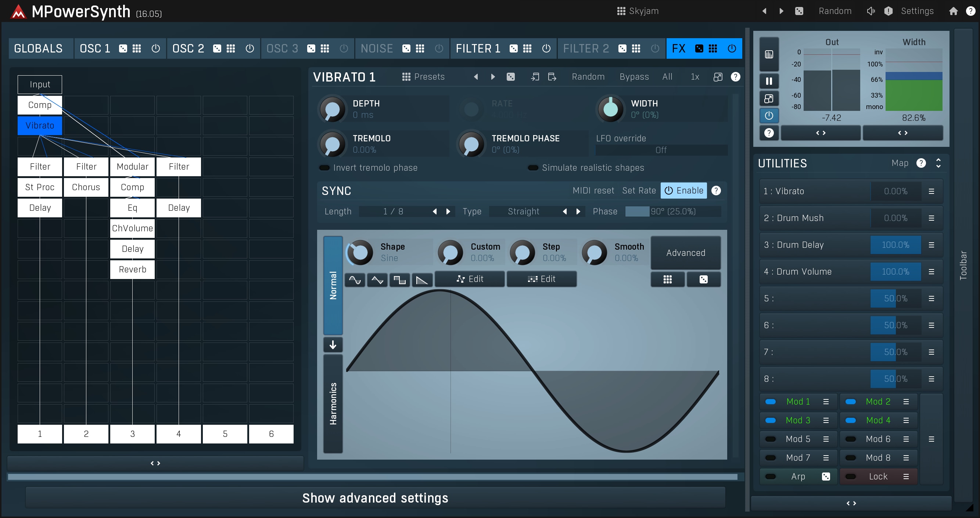Click MIDI reset in SYNC panel
The height and width of the screenshot is (518, 980).
(593, 191)
